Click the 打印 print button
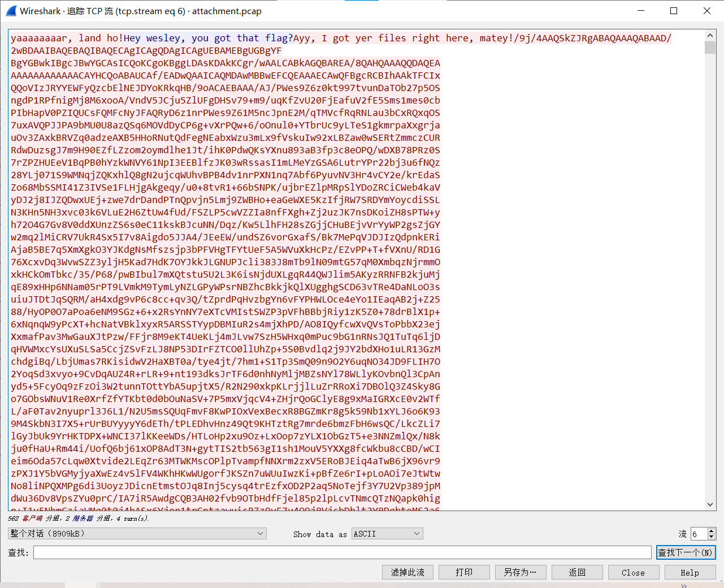 pyautogui.click(x=464, y=572)
